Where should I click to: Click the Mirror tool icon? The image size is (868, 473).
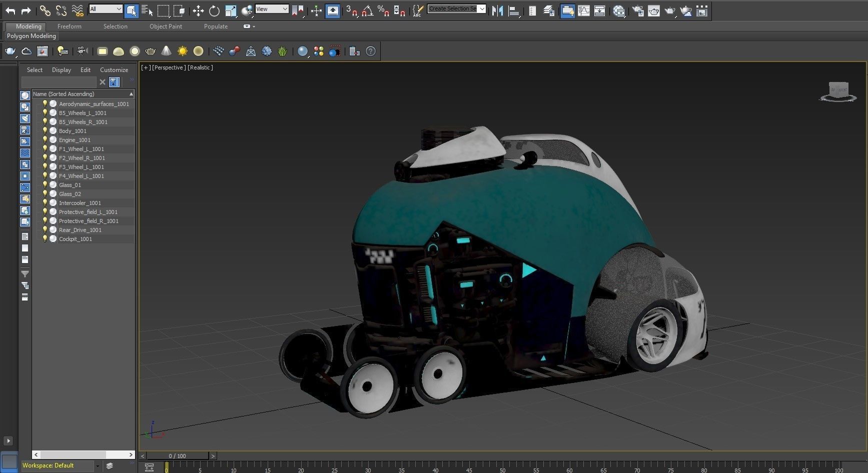(x=497, y=10)
